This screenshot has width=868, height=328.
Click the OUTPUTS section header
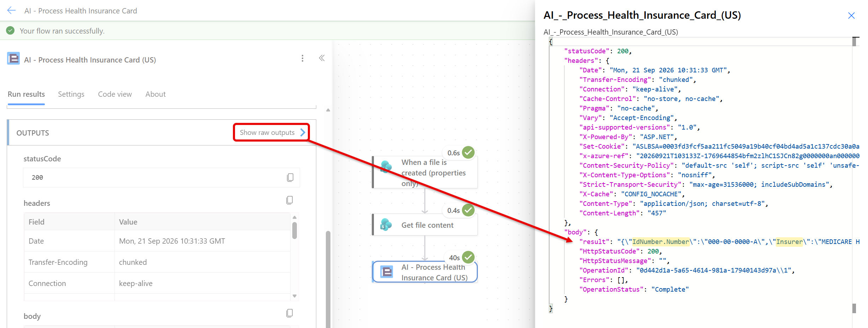point(162,133)
